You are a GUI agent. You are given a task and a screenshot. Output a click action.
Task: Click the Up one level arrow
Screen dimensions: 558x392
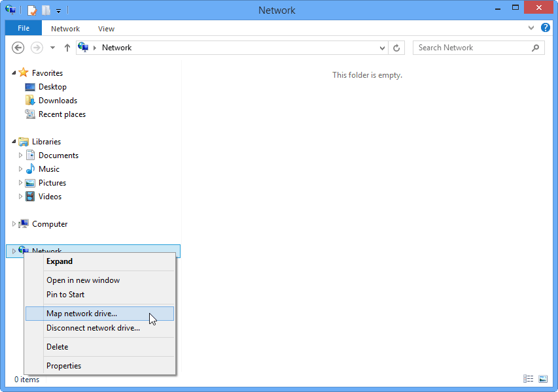coord(67,48)
